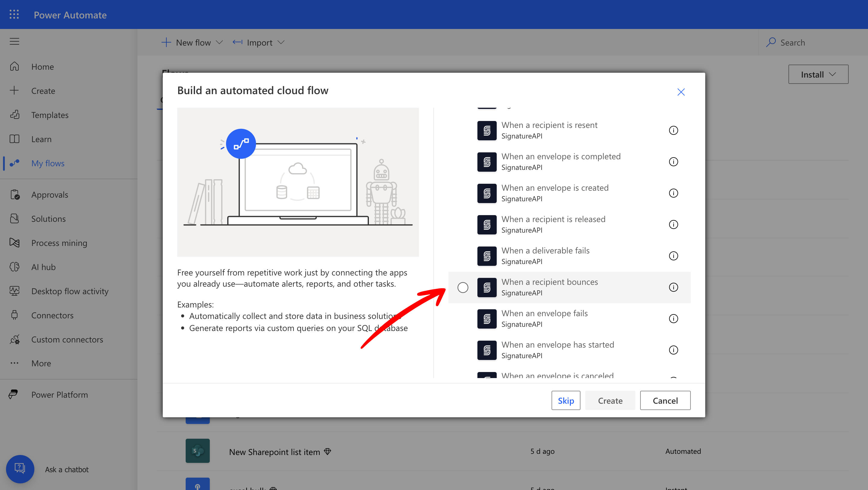The image size is (868, 490).
Task: Click the Process mining sidebar icon
Action: tap(14, 243)
